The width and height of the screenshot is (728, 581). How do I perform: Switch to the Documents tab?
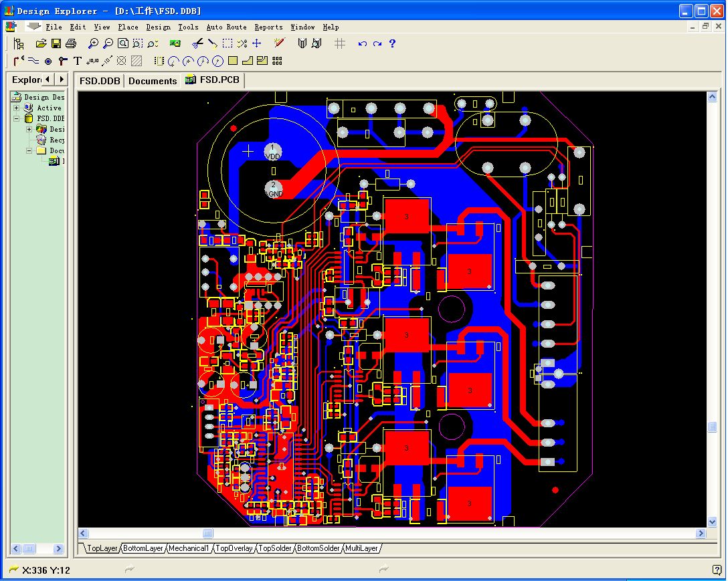coord(153,81)
